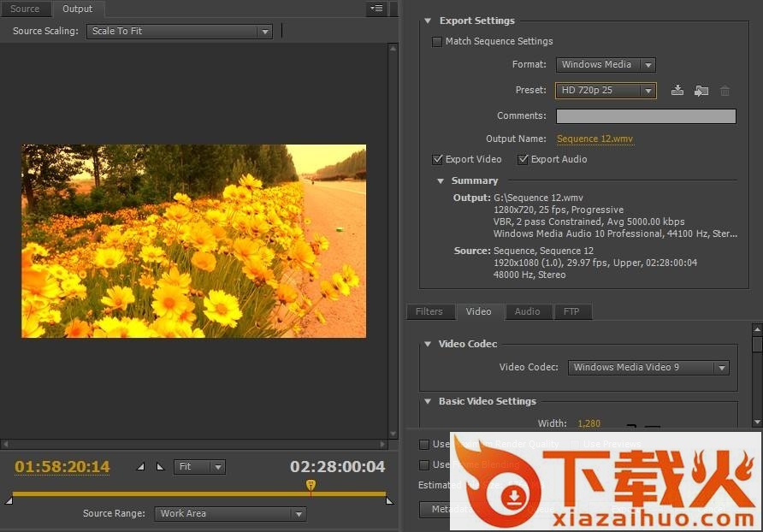The image size is (763, 532).
Task: Click the Set Out Point triangle icon
Action: (x=160, y=467)
